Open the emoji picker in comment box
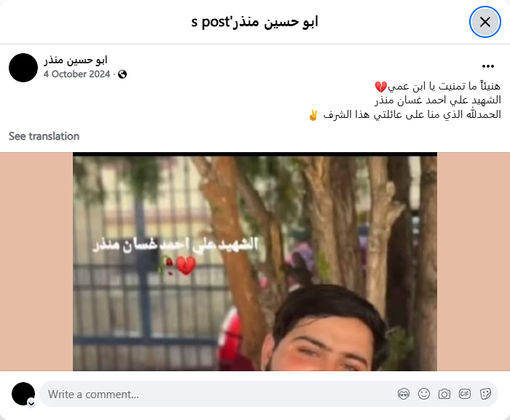Viewport: 510px width, 420px height. click(x=424, y=394)
